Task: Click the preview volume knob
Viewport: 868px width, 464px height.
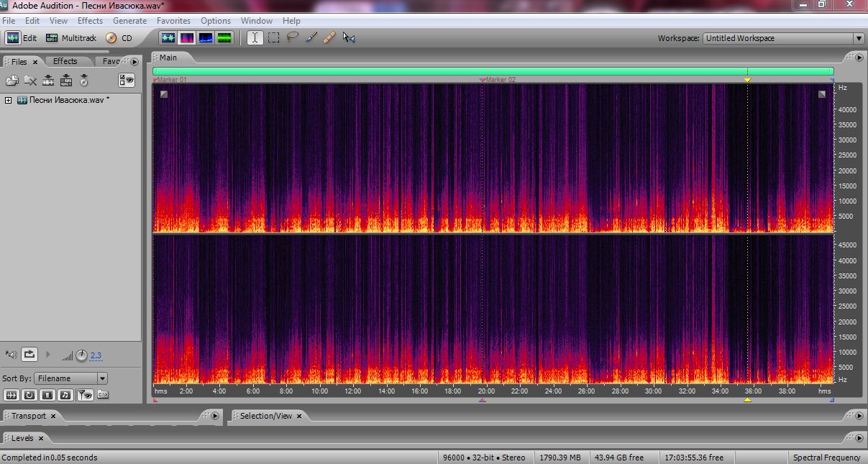Action: [x=81, y=355]
